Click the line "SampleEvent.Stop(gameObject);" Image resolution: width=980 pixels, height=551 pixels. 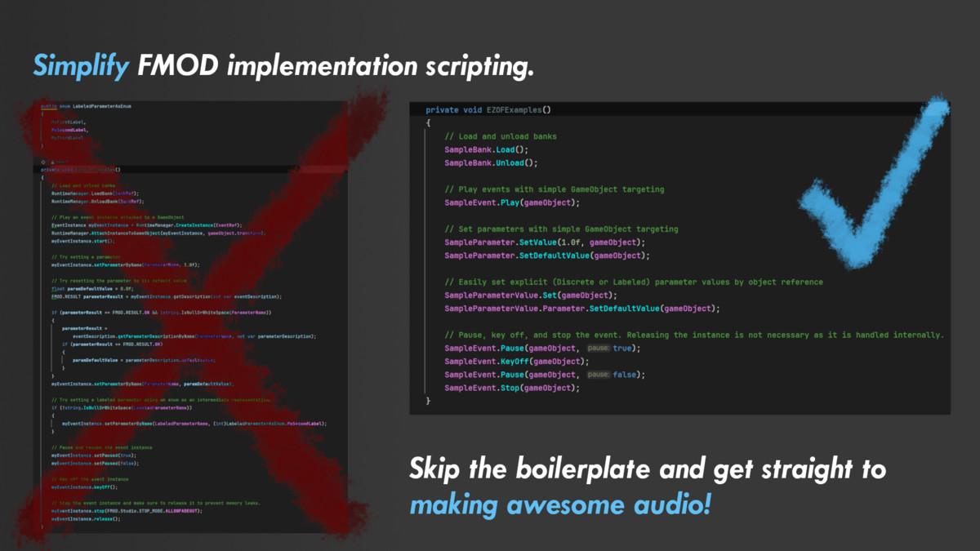point(512,388)
